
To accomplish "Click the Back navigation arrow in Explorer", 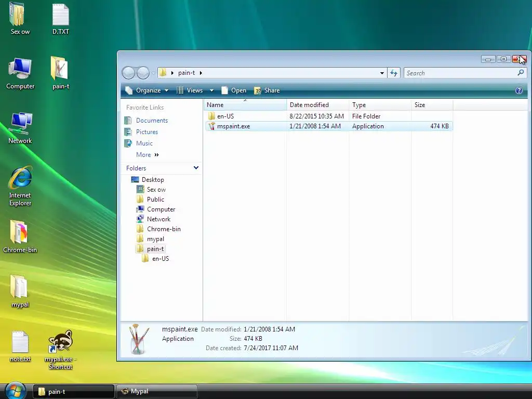I will [x=129, y=73].
